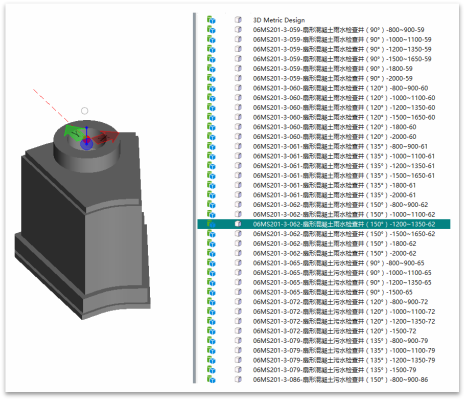Click model icon for 06MS201-3-060 (120°)-1800-60
465x399 pixels.
(x=211, y=127)
